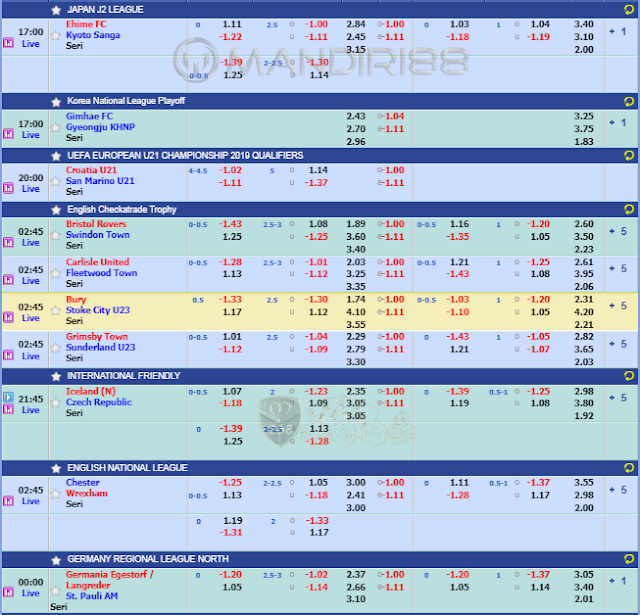This screenshot has height=615, width=640.
Task: Open live stream icon for Iceland match
Action: click(x=8, y=397)
